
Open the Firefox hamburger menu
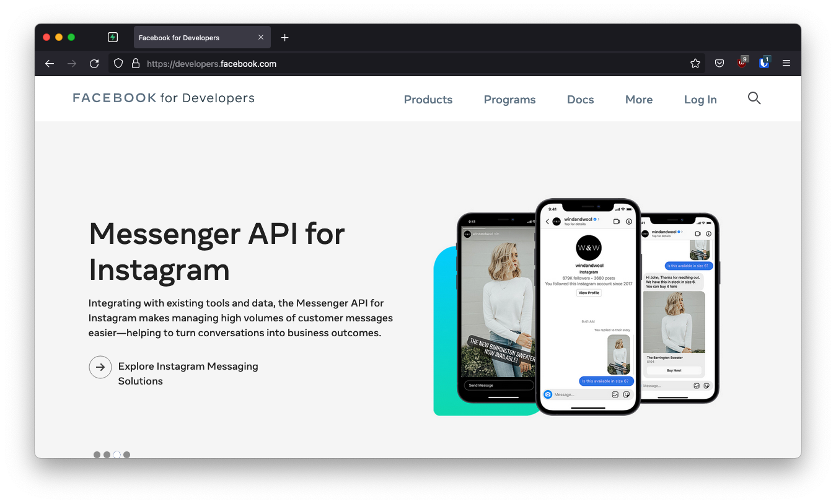click(786, 63)
